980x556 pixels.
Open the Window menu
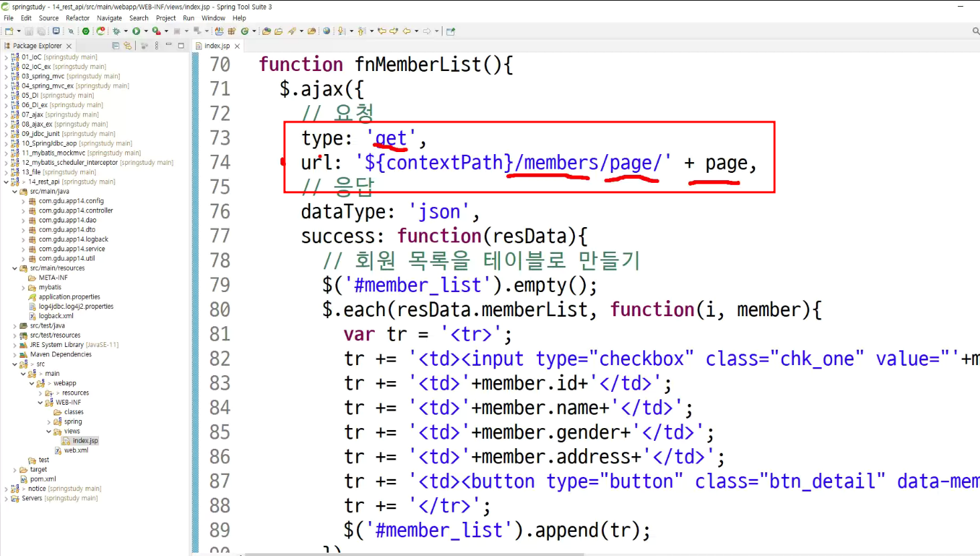click(x=214, y=18)
